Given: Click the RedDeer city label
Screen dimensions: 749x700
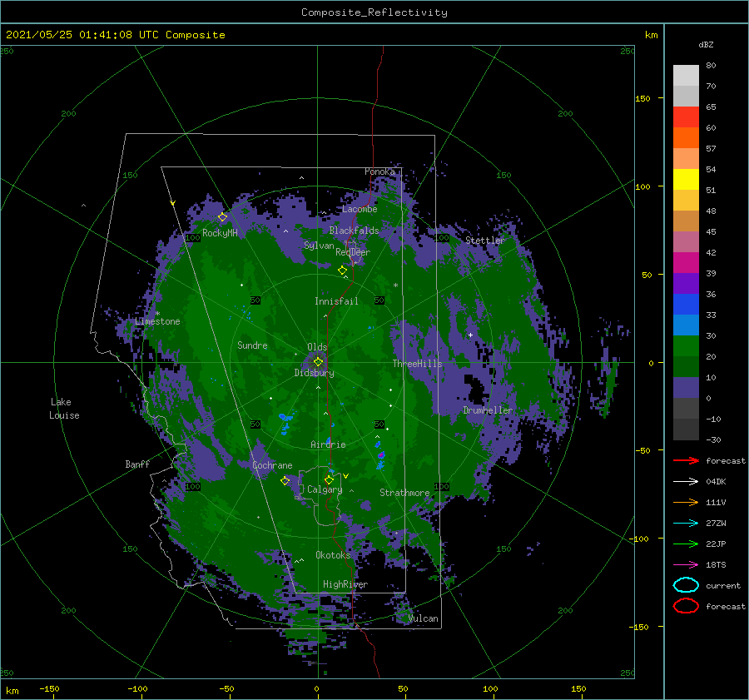Looking at the screenshot, I should coord(353,252).
